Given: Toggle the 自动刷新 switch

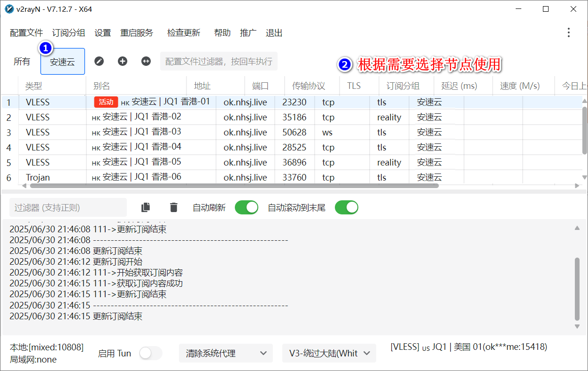Looking at the screenshot, I should 247,207.
